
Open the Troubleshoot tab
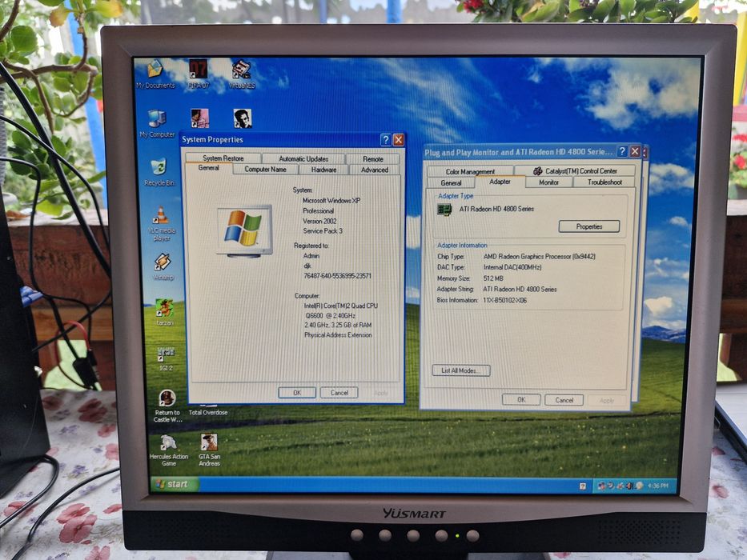604,182
